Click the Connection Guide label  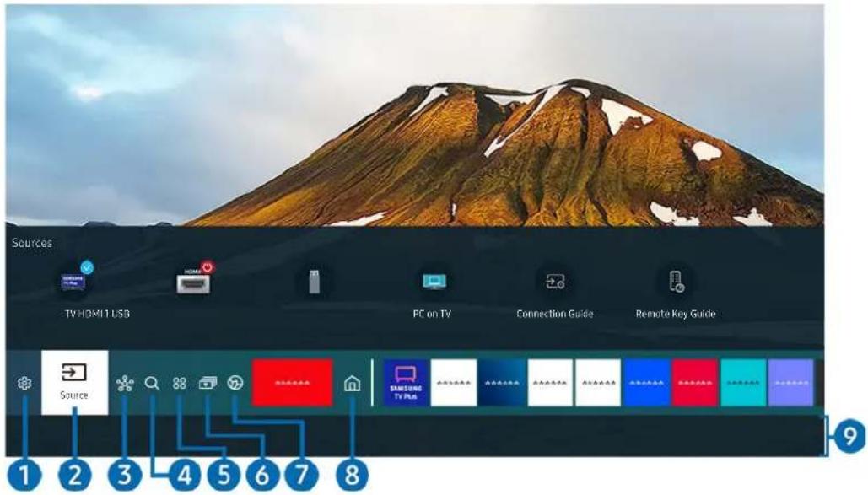pyautogui.click(x=555, y=314)
